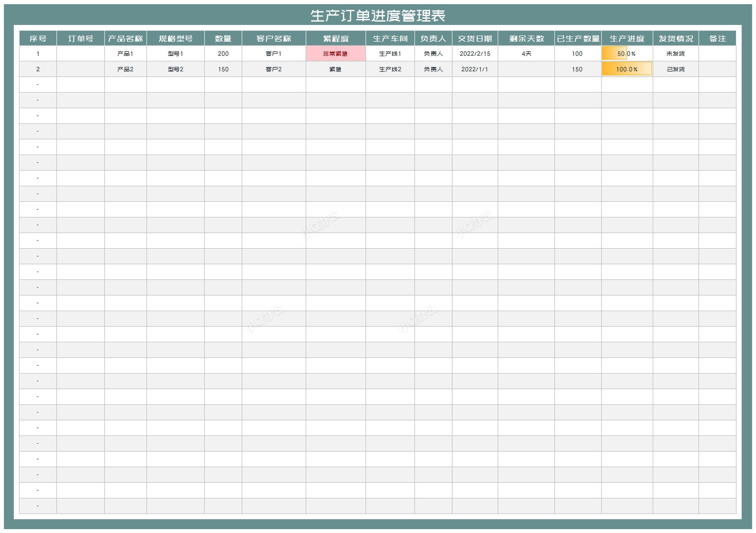The width and height of the screenshot is (756, 533).
Task: Click the 生产线2 workshop cell
Action: (x=390, y=69)
